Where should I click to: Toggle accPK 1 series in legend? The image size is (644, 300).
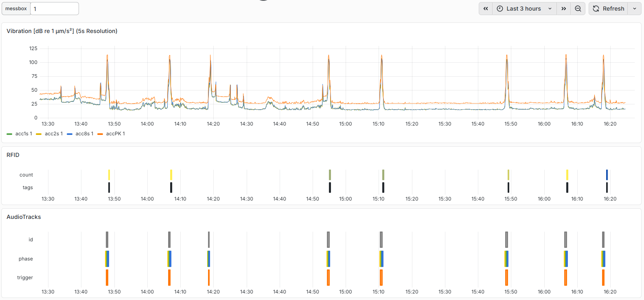[x=111, y=134]
